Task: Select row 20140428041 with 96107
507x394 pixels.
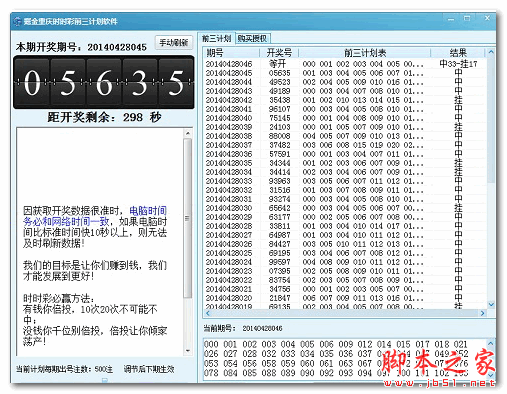Action: pos(345,109)
